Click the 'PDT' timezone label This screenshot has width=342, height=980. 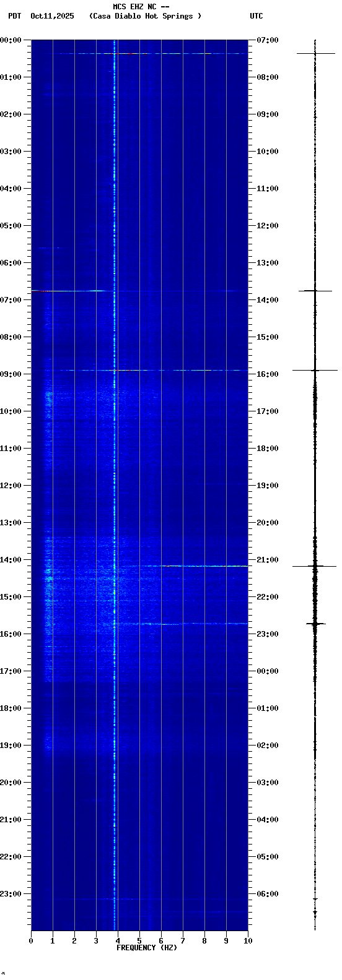pos(15,16)
